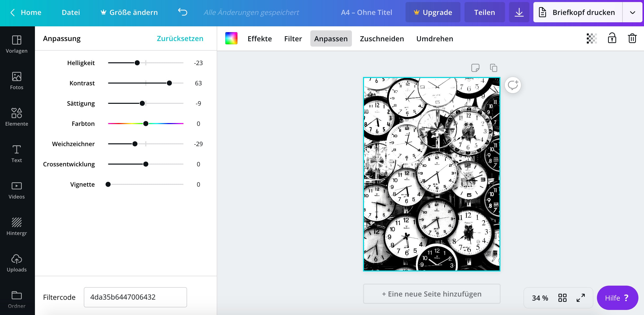This screenshot has width=644, height=315.
Task: Open the Elemente sidebar panel
Action: [17, 117]
